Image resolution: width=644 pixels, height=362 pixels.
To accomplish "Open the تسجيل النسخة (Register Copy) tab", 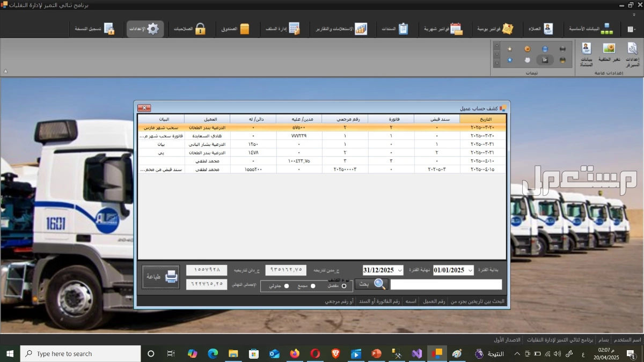I will click(x=94, y=29).
